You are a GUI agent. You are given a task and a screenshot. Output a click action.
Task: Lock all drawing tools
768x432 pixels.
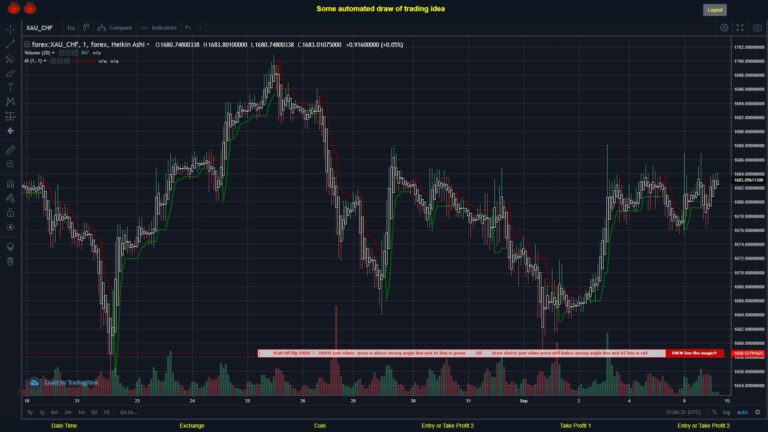pyautogui.click(x=10, y=213)
